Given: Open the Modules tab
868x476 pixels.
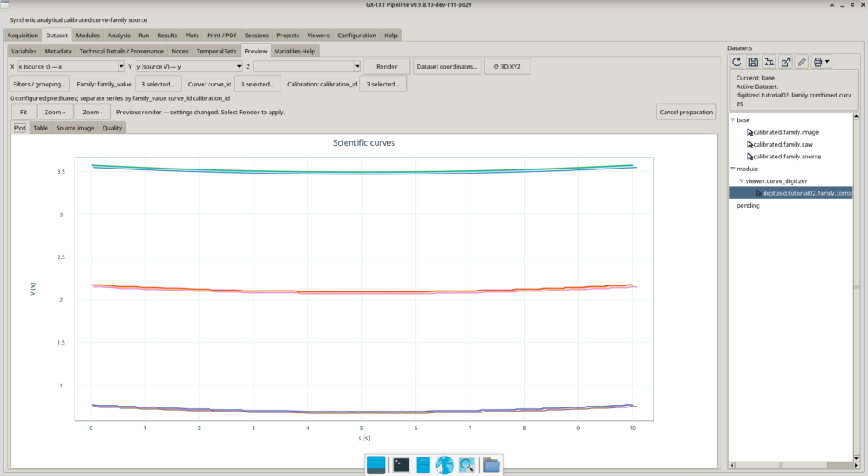Looking at the screenshot, I should pos(88,36).
